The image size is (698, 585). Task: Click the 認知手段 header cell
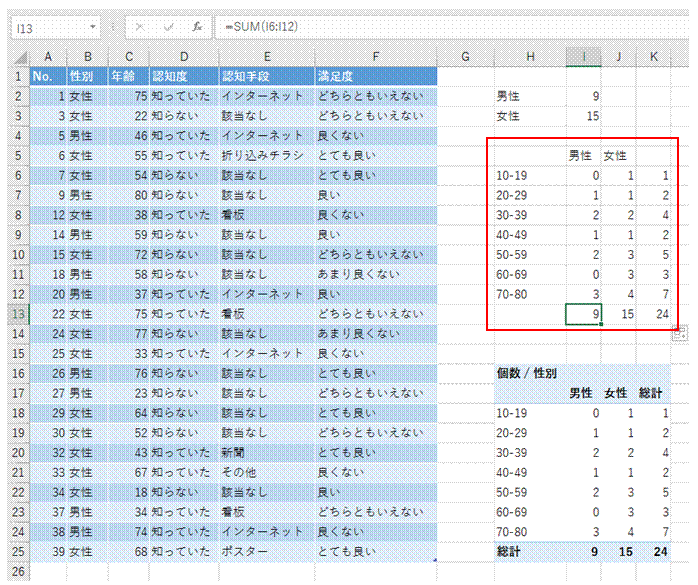tap(267, 77)
